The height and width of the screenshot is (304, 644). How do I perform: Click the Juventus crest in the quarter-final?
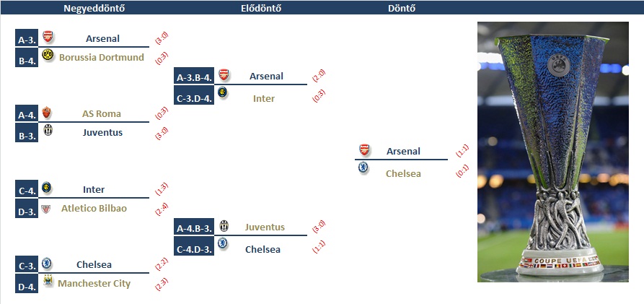pos(48,130)
